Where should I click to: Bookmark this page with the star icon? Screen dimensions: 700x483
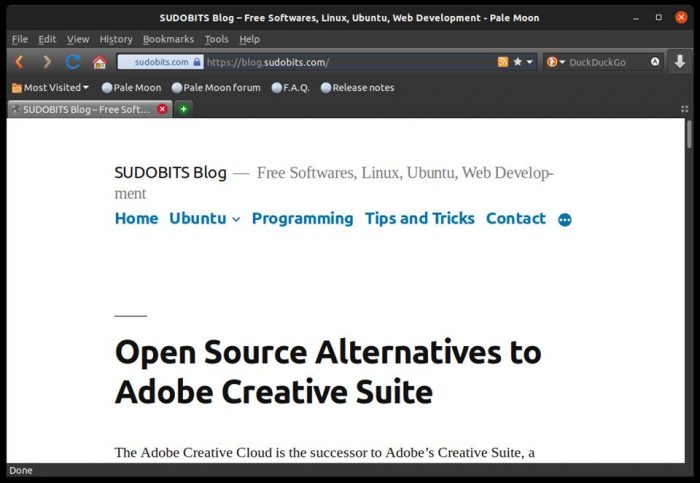(x=517, y=62)
